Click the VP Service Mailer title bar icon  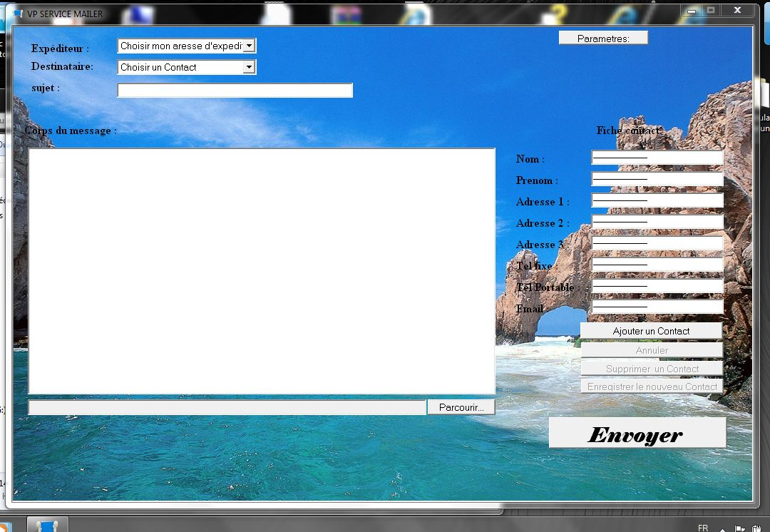[18, 14]
